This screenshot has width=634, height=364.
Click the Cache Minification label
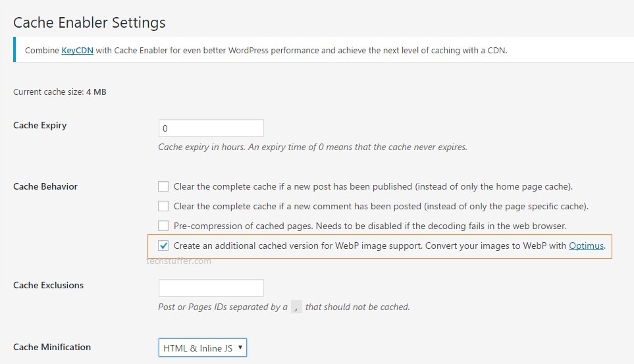(x=52, y=347)
